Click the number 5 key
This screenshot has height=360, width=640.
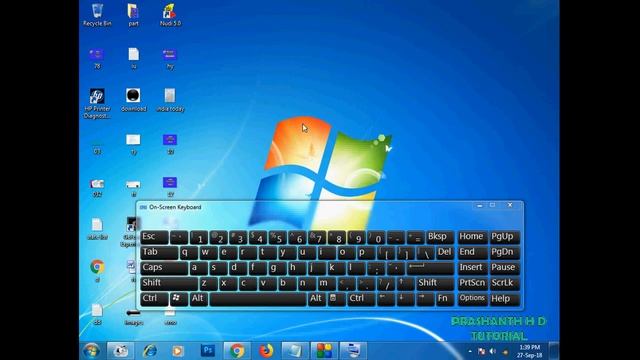click(277, 237)
